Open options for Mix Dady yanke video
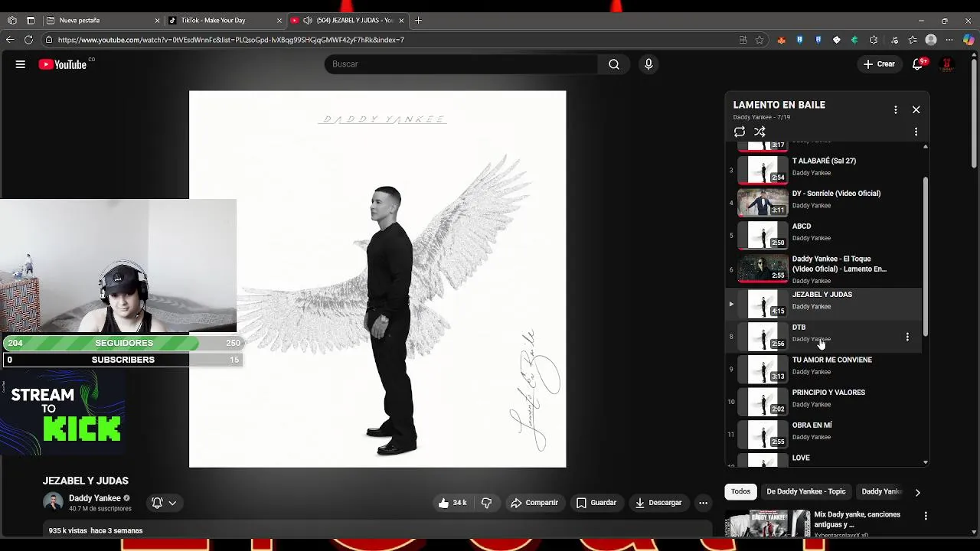The height and width of the screenshot is (551, 980). pyautogui.click(x=926, y=516)
